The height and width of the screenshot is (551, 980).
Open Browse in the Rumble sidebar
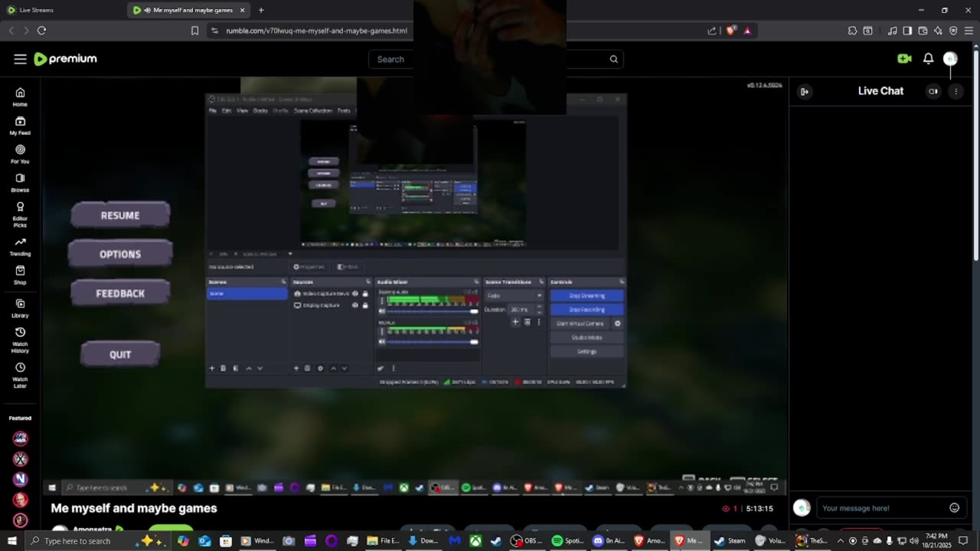[20, 182]
